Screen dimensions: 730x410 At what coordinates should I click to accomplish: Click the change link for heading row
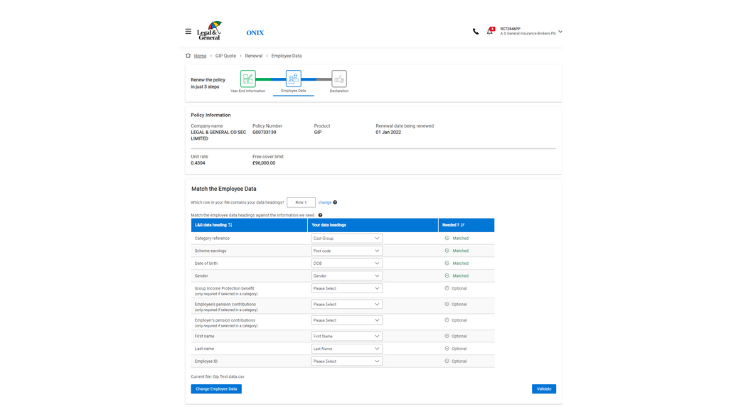point(324,202)
